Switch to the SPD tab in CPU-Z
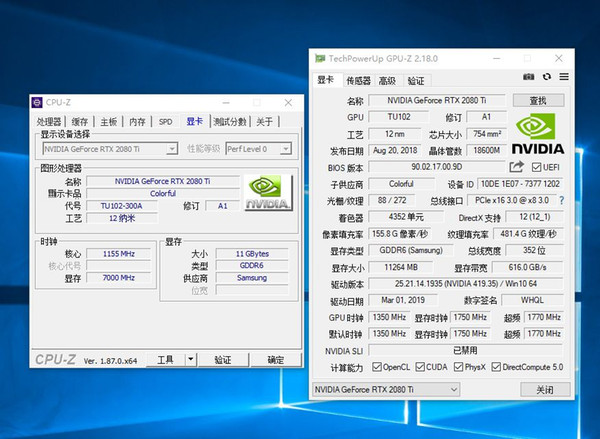 tap(166, 122)
